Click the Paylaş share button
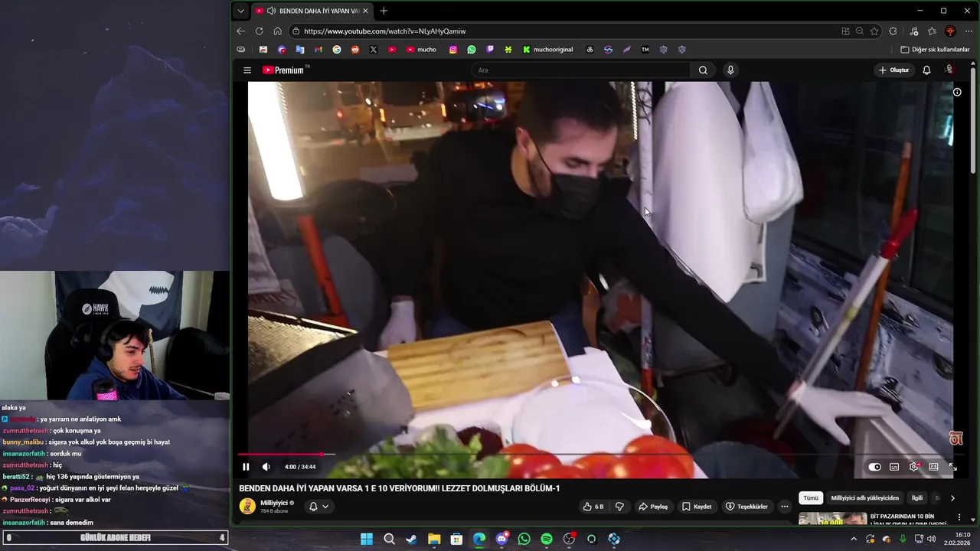The height and width of the screenshot is (551, 980). tap(653, 507)
